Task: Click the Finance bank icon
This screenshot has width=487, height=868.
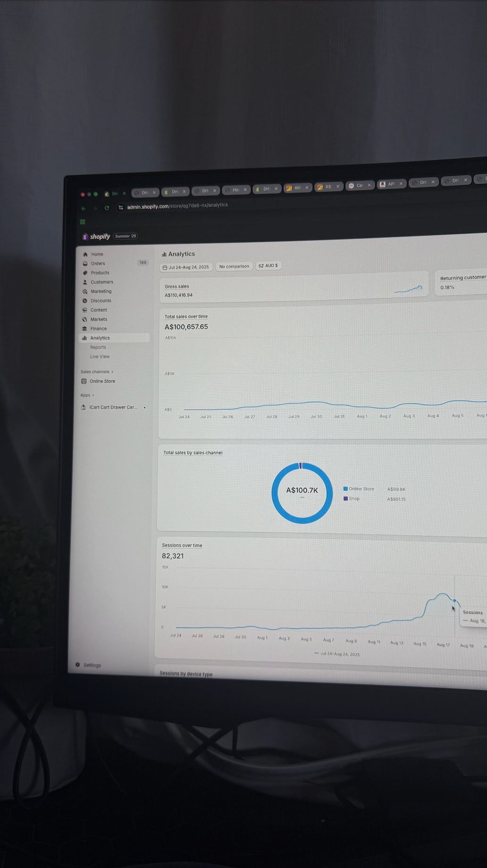Action: point(85,329)
